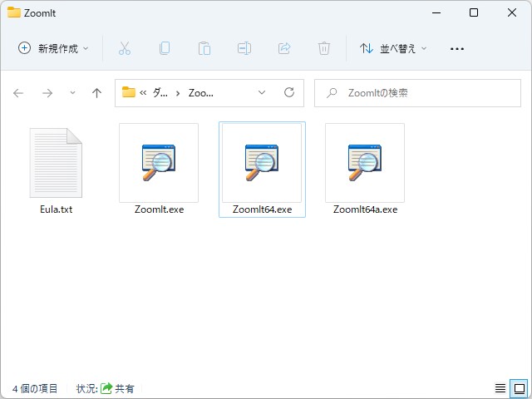Click the folder icon in address bar

coord(129,92)
